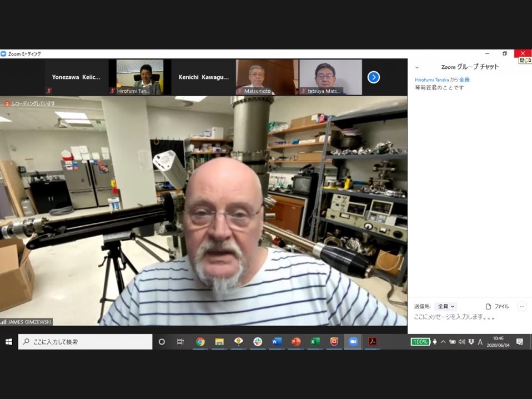This screenshot has width=532, height=399.
Task: Click Hirofumi Tanaka sender name in chat
Action: click(431, 80)
